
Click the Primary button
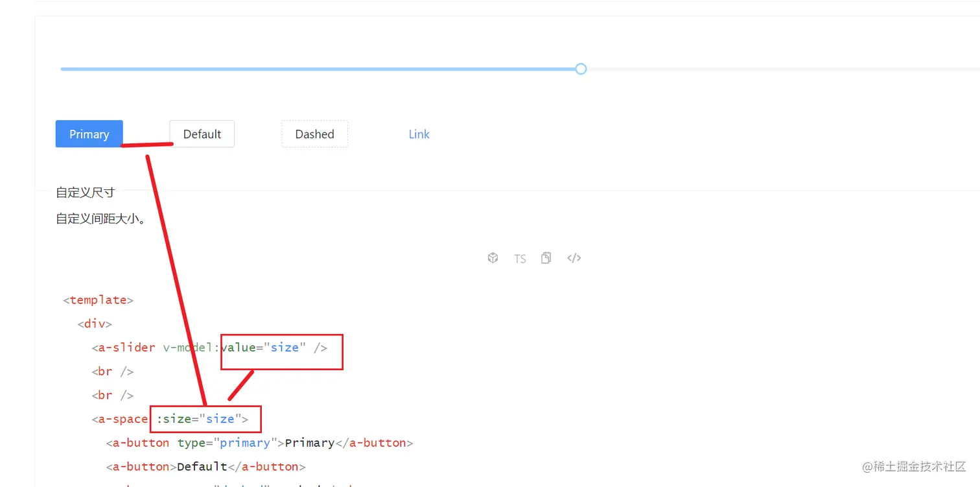coord(89,134)
